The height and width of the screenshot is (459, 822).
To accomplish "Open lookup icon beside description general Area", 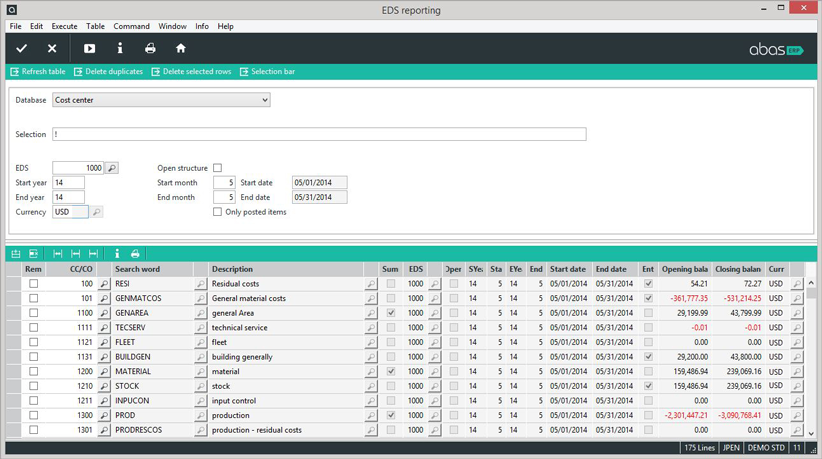I will coord(371,313).
